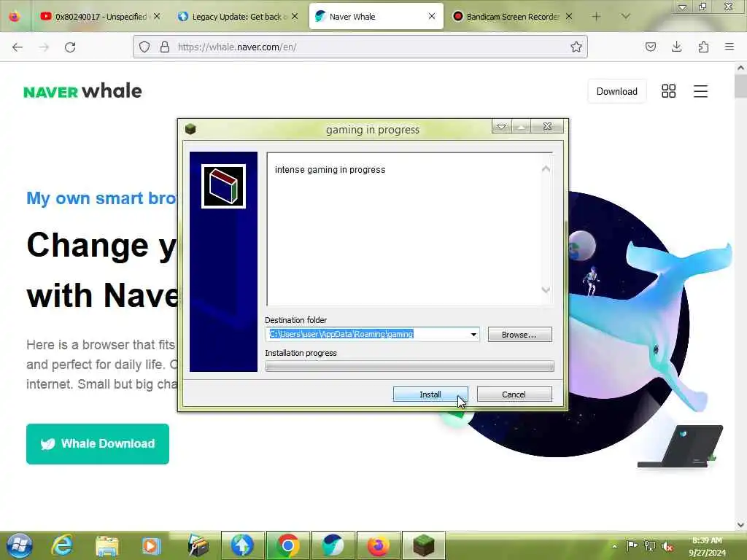
Task: Click the taskbar clock and date
Action: (x=707, y=546)
